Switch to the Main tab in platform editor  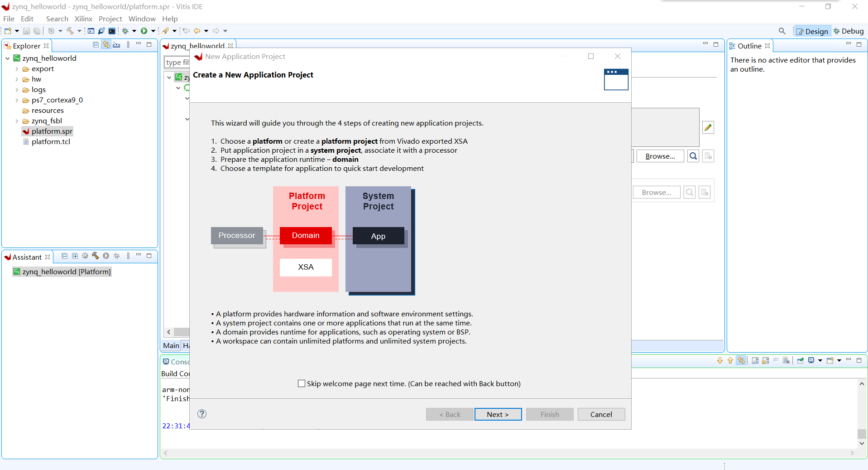pyautogui.click(x=171, y=345)
